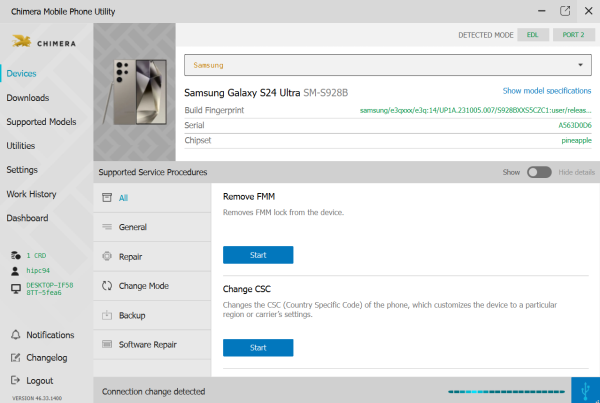The width and height of the screenshot is (600, 403).
Task: Open the Dashboard page
Action: (27, 218)
